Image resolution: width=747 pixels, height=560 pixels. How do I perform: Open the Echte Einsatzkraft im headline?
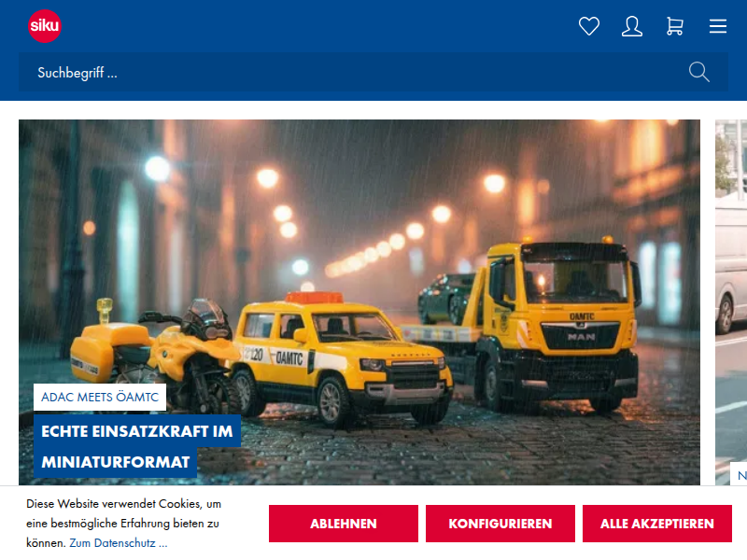click(137, 431)
